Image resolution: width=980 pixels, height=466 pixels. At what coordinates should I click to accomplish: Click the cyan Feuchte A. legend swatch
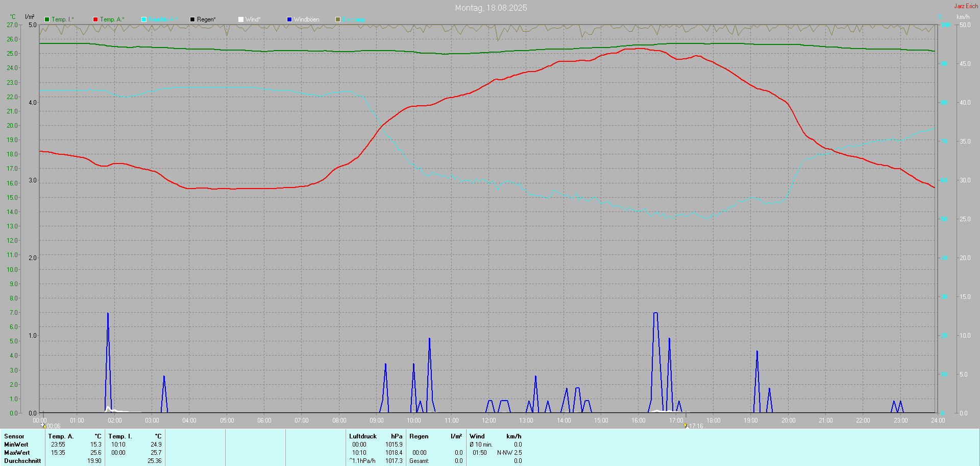(144, 19)
